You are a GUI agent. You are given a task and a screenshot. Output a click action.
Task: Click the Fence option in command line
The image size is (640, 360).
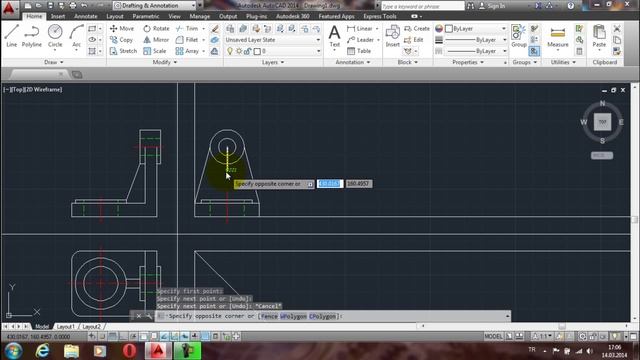point(269,316)
